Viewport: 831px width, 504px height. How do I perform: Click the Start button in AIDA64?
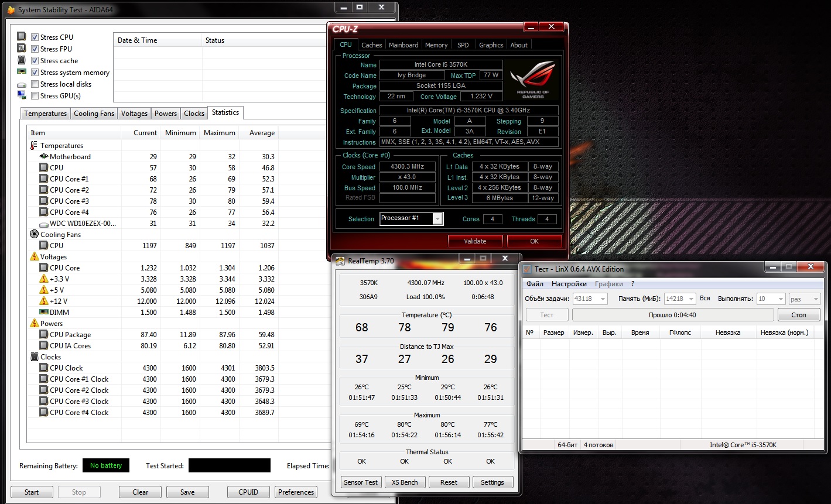(x=32, y=492)
